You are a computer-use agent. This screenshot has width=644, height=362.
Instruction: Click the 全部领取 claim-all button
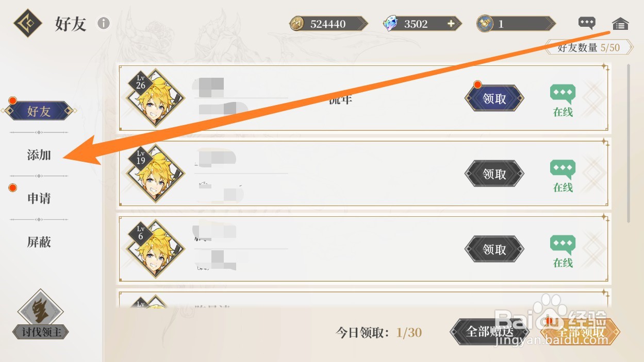click(580, 332)
